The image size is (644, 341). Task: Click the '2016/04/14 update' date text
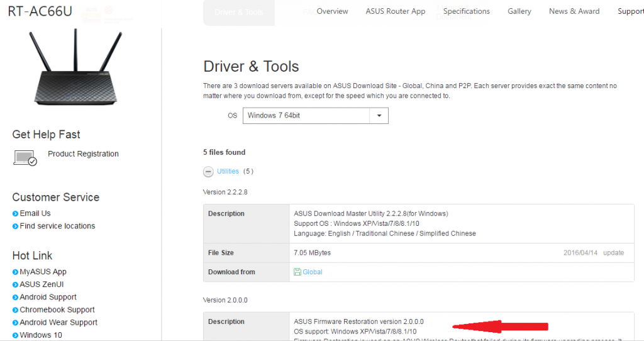click(594, 253)
